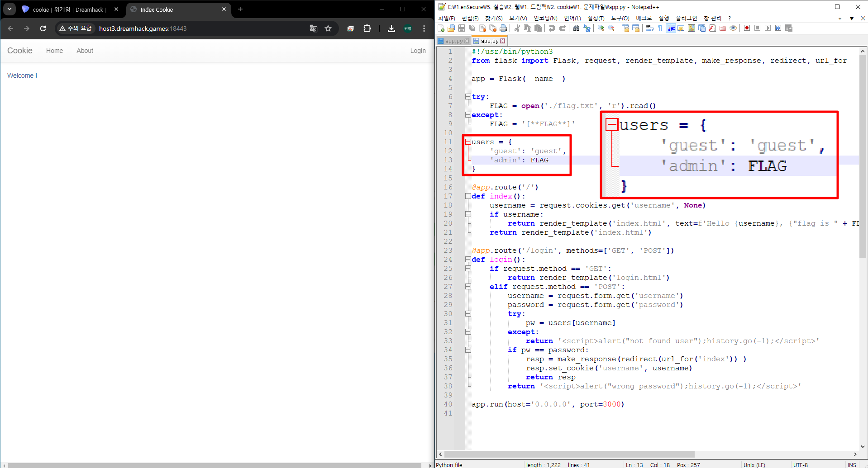The width and height of the screenshot is (868, 468).
Task: Toggle the Indent Guide toolbar button
Action: click(x=671, y=28)
